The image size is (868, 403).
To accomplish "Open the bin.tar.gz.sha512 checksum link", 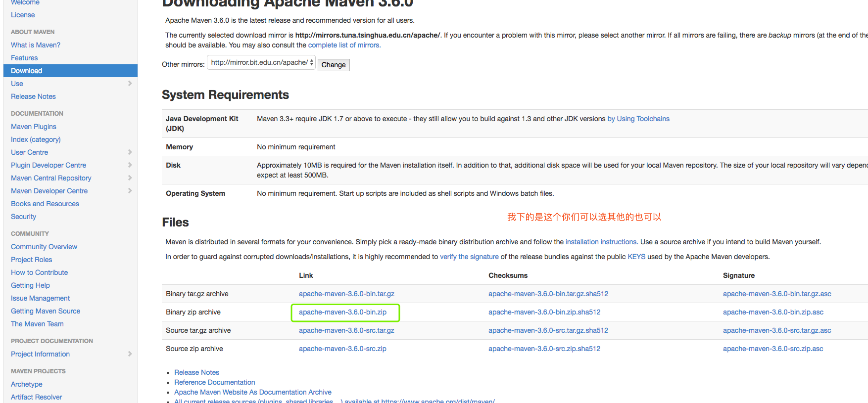I will (548, 294).
